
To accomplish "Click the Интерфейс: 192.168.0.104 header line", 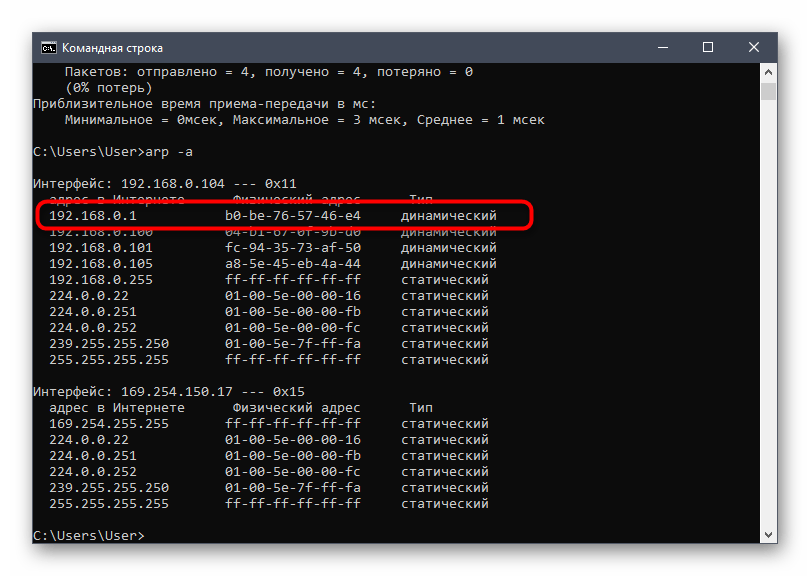I will [x=164, y=184].
